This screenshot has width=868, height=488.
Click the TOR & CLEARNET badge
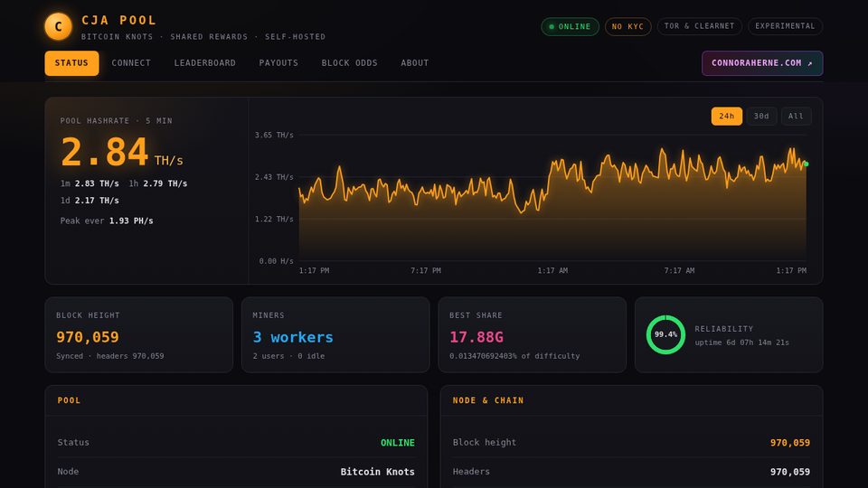[699, 26]
